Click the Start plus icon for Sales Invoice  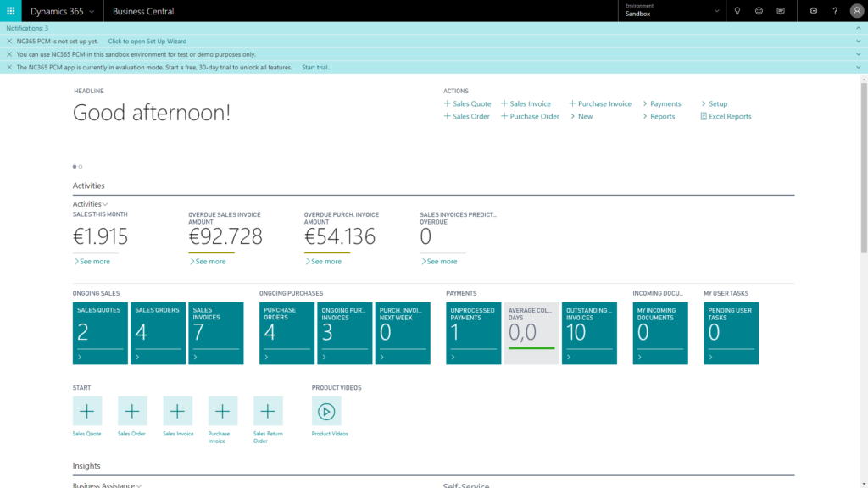pyautogui.click(x=178, y=411)
